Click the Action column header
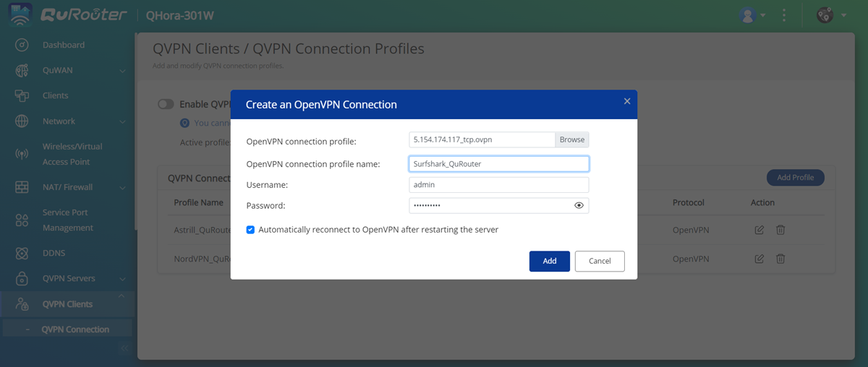868x367 pixels. pyautogui.click(x=762, y=203)
